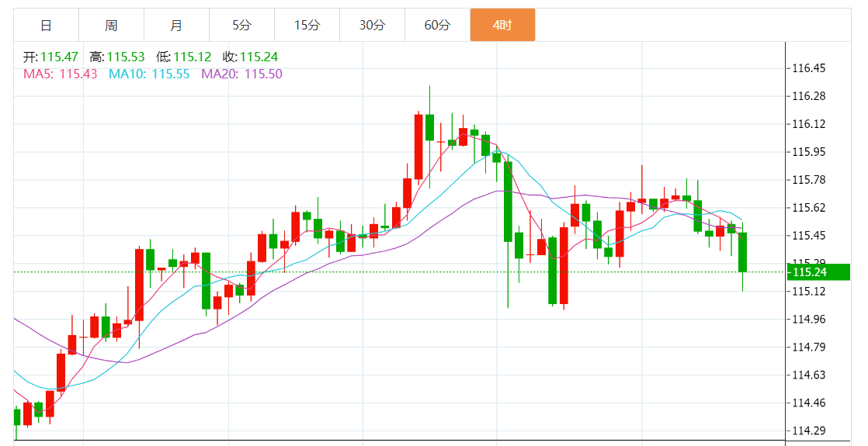
Task: Show the 30分 interval chart
Action: click(372, 25)
